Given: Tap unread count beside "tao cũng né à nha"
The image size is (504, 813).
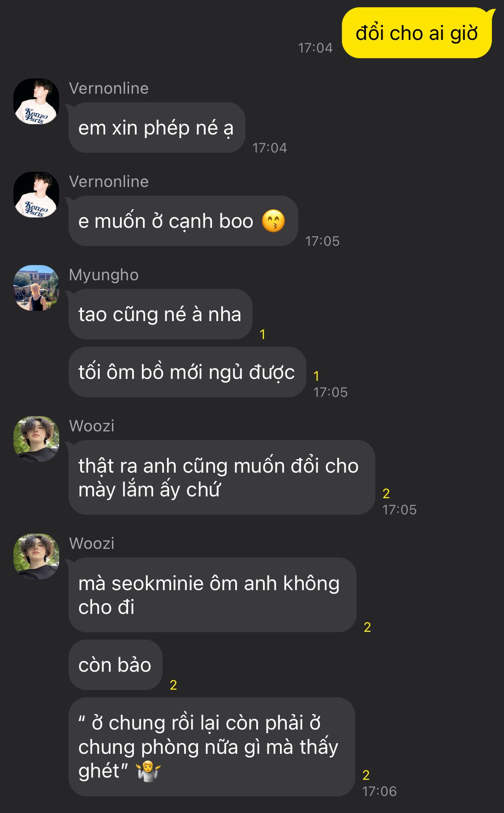Looking at the screenshot, I should pyautogui.click(x=263, y=334).
